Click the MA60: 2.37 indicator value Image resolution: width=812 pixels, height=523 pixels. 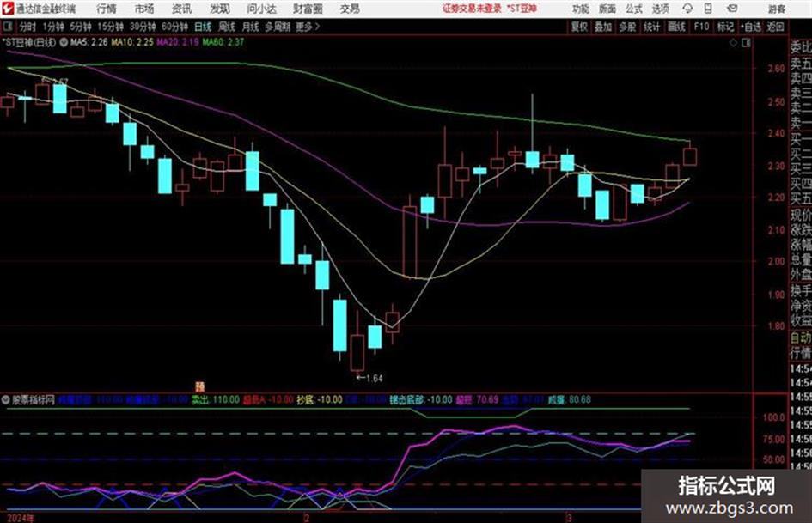tap(223, 42)
